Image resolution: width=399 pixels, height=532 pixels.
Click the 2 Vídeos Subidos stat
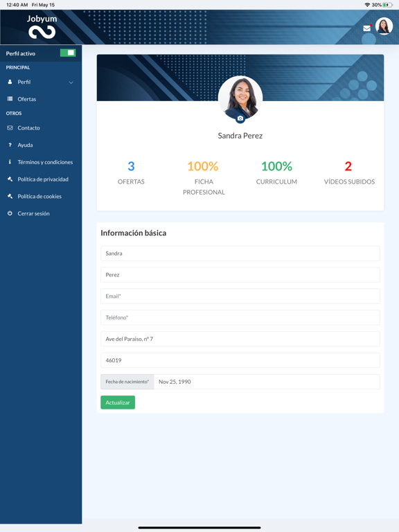[x=349, y=172]
